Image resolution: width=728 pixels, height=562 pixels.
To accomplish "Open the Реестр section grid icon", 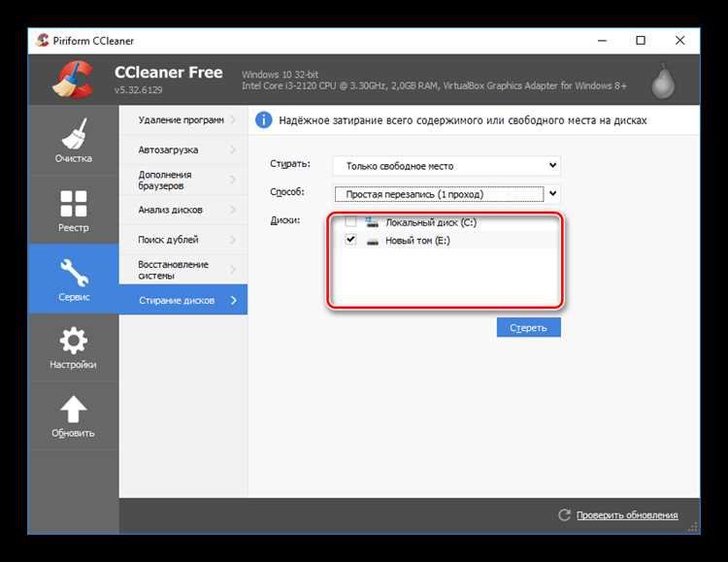I will coord(73,203).
